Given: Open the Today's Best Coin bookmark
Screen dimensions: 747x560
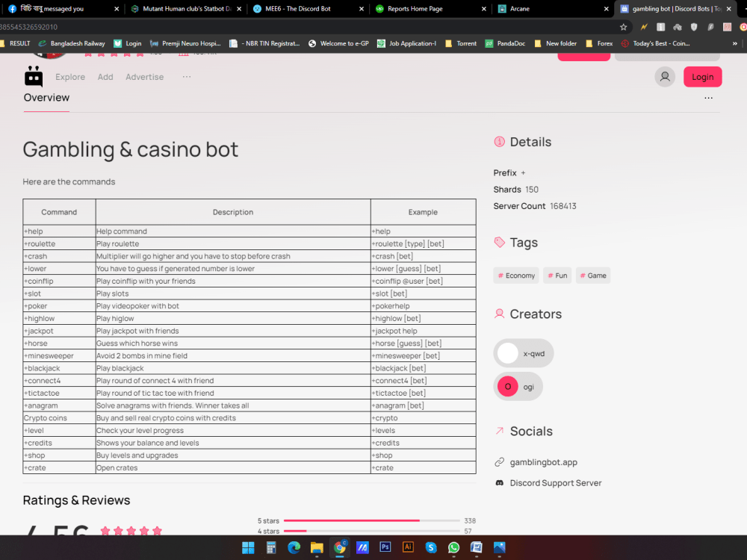Looking at the screenshot, I should 656,43.
